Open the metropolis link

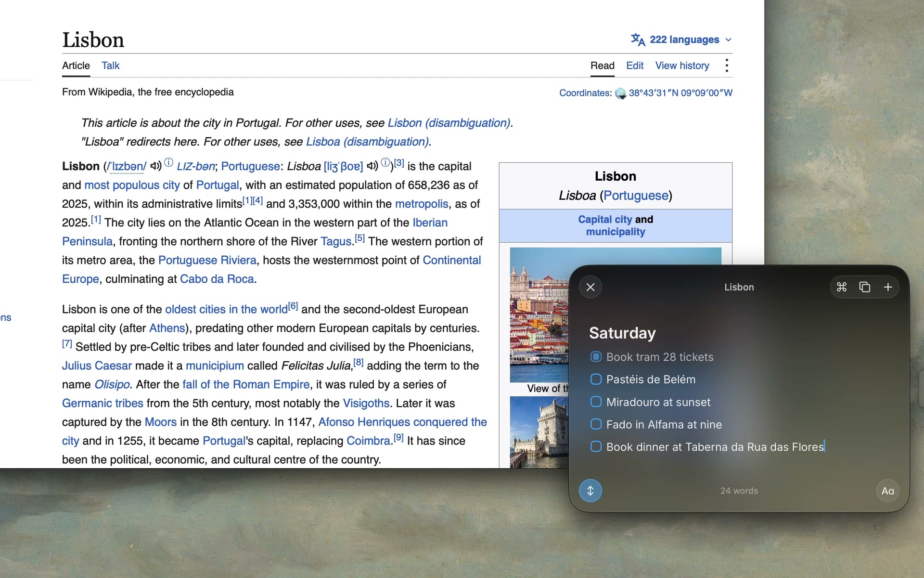[422, 204]
